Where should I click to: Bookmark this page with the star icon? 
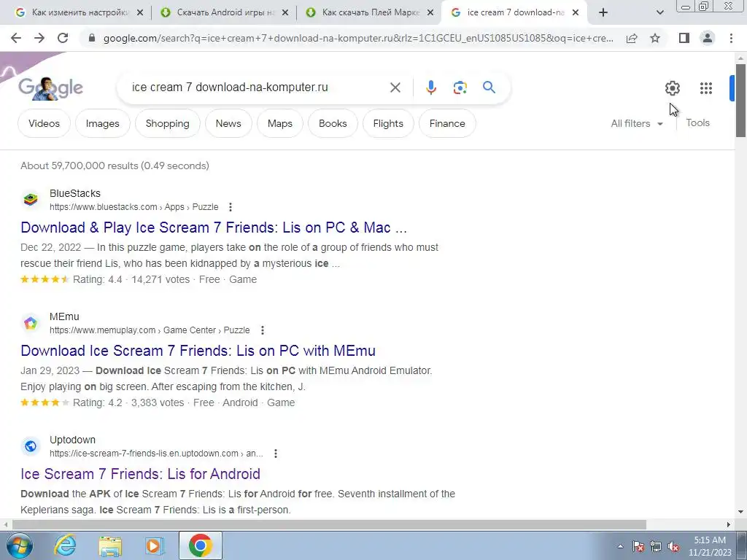(655, 38)
